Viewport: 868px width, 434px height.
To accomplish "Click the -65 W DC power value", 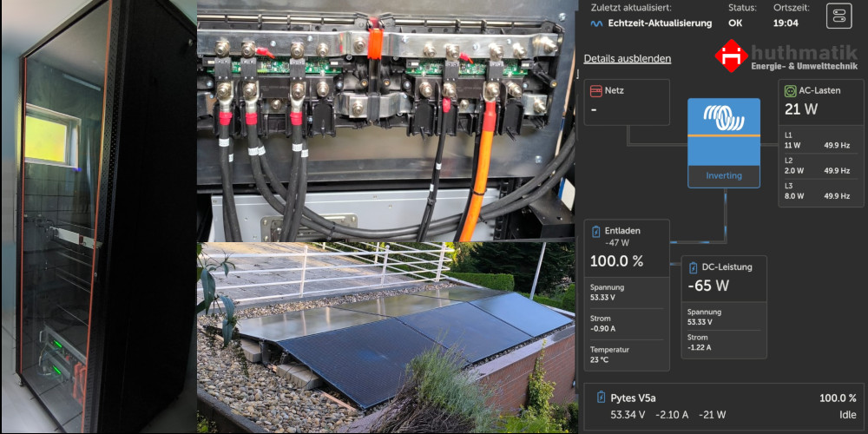I will coord(708,286).
